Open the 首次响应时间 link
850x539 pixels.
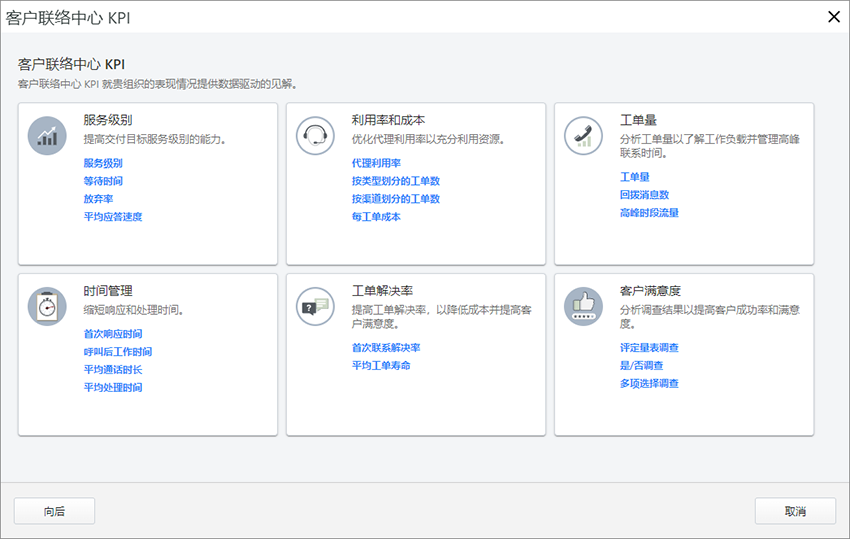point(113,334)
